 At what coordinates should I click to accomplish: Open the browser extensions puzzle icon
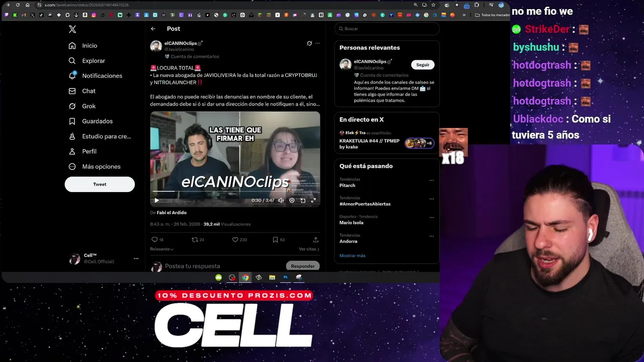476,5
